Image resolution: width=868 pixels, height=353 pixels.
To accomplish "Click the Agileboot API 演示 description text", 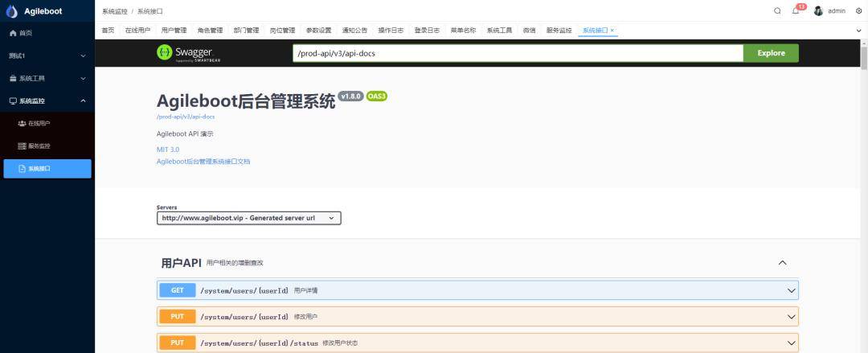I will click(x=185, y=134).
